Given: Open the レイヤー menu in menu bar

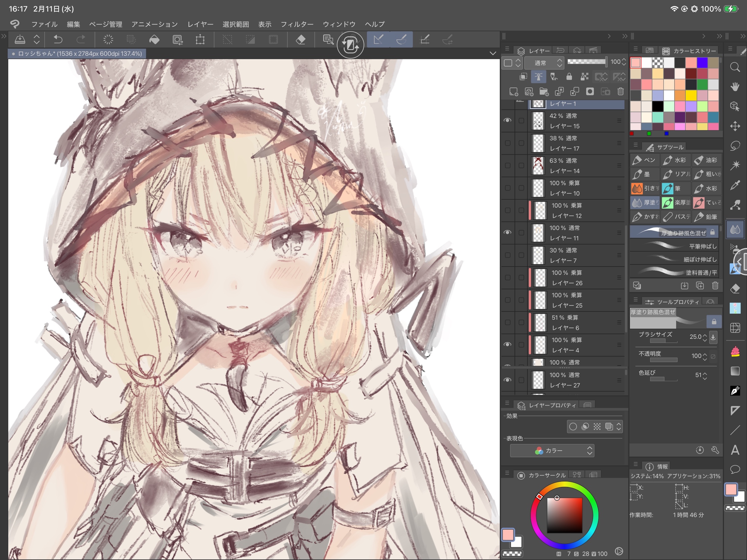Looking at the screenshot, I should point(200,24).
